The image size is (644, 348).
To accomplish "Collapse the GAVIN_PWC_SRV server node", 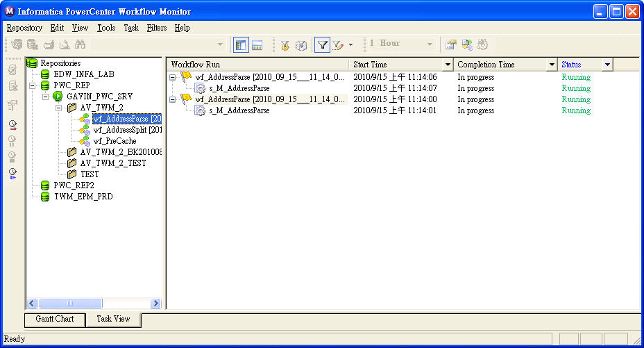I will (x=46, y=97).
